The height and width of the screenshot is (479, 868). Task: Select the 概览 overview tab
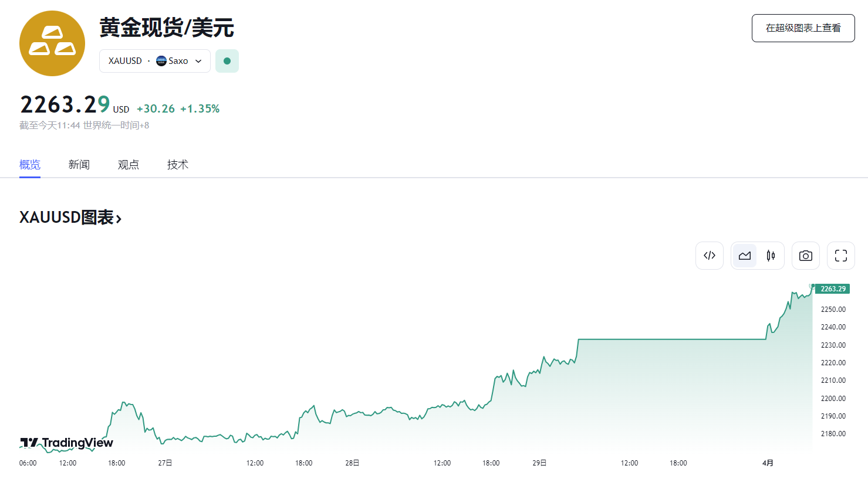(x=30, y=165)
